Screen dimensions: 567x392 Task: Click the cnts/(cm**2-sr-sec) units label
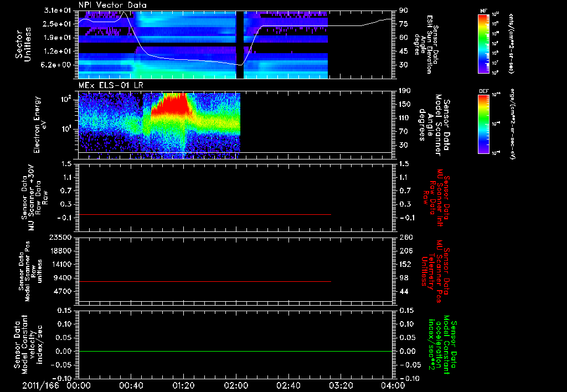[511, 44]
